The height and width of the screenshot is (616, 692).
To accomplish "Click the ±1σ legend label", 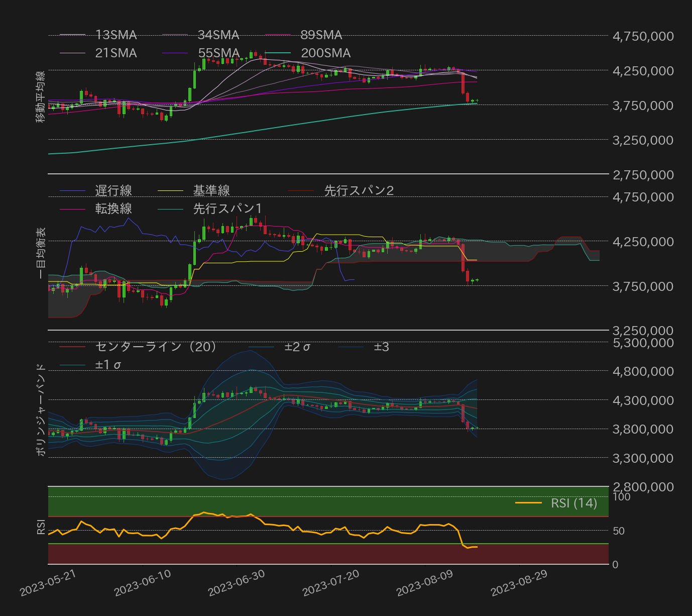I will pyautogui.click(x=108, y=365).
